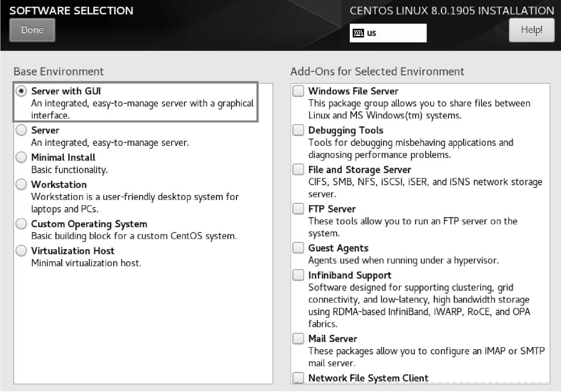Select the Minimal Install option
The width and height of the screenshot is (561, 392).
tap(21, 157)
